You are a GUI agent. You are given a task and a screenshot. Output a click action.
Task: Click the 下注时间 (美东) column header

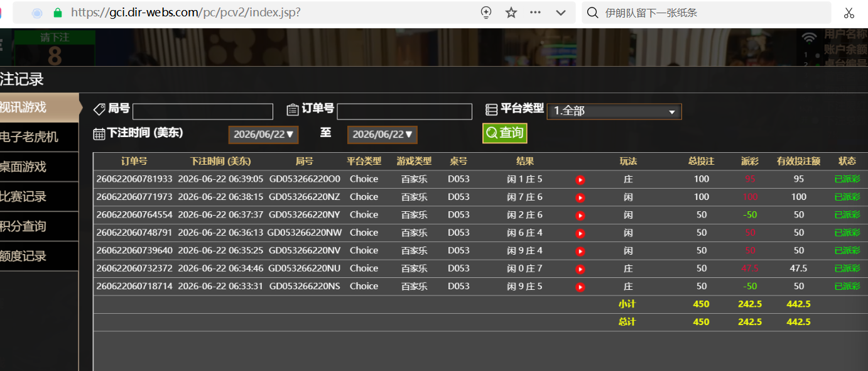[220, 161]
